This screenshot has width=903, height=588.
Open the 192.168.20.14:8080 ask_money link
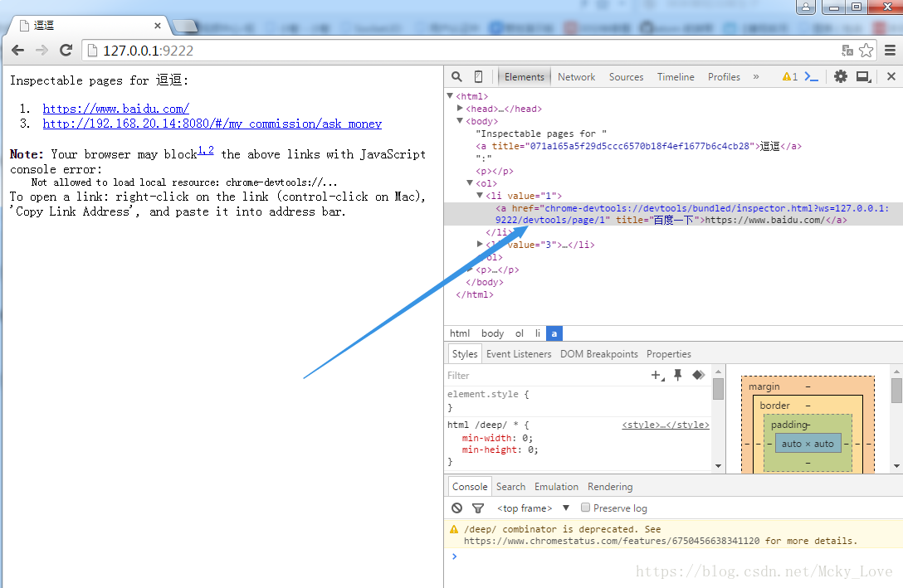212,124
